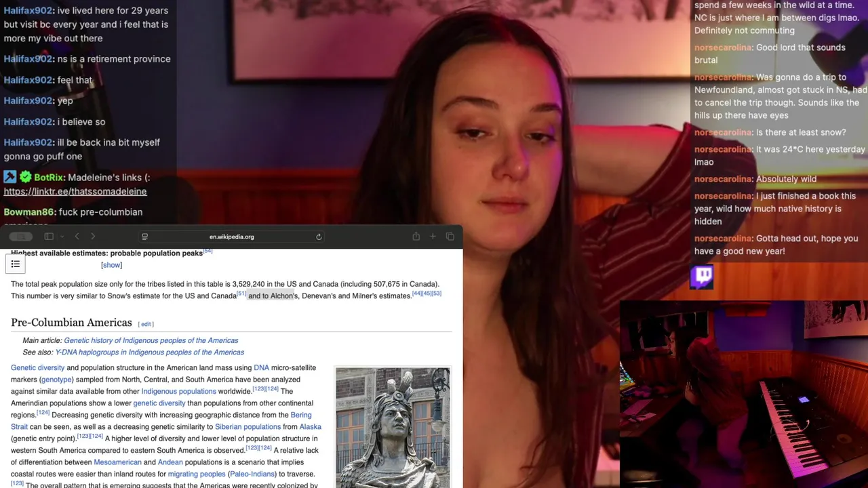Open the linktr.ee/thatssomadeleine link in chat

coord(75,191)
